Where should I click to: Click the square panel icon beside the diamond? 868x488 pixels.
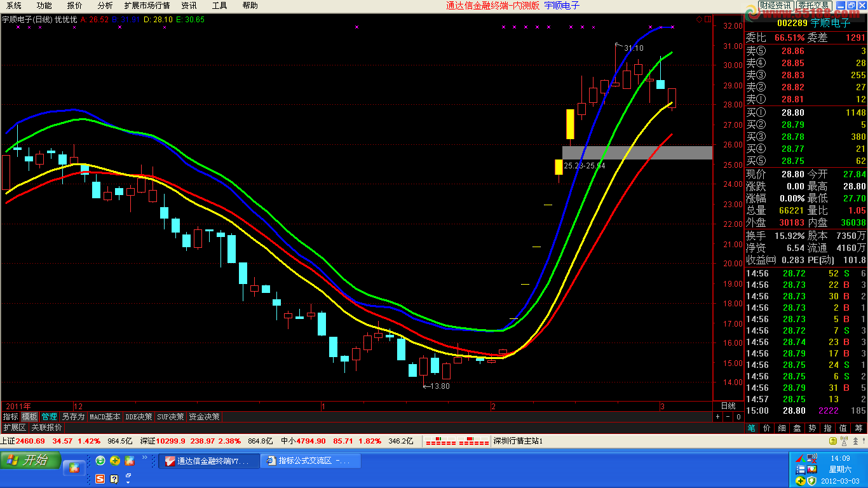(x=707, y=20)
